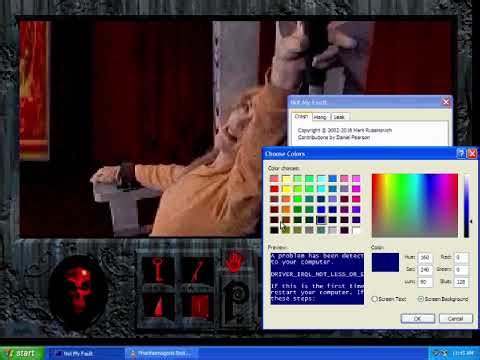Click inside the Blue value field

[461, 282]
